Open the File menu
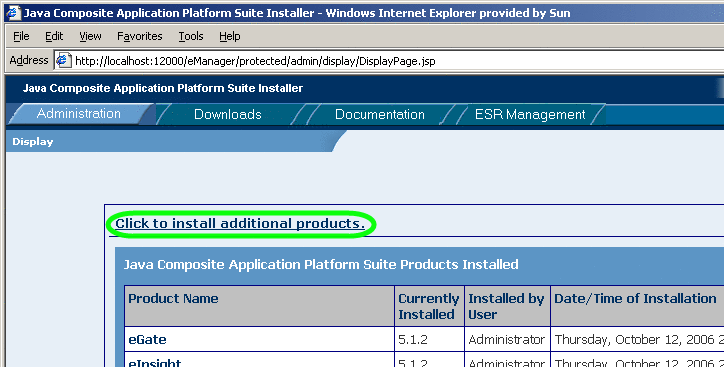 coord(21,36)
